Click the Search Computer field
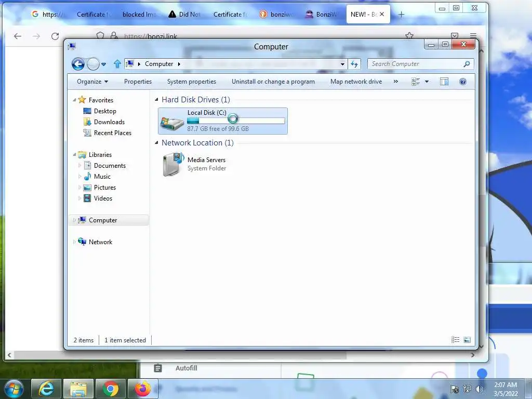This screenshot has height=399, width=532. (x=421, y=64)
